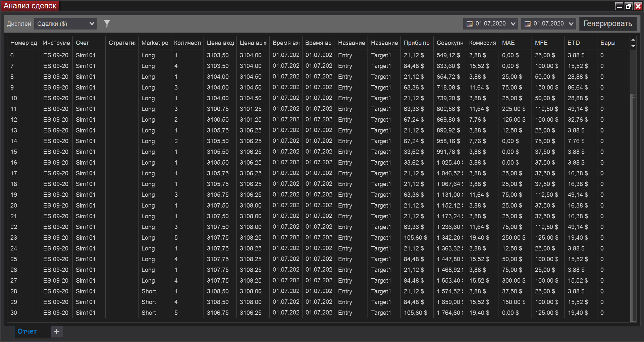The height and width of the screenshot is (342, 644).
Task: Click commission 19,40 $ in trade 30
Action: coord(479,313)
